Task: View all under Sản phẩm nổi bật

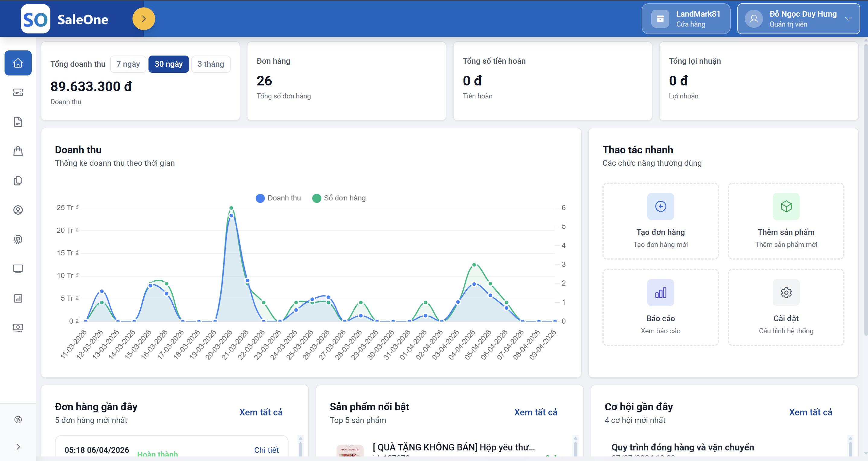Action: coord(536,412)
